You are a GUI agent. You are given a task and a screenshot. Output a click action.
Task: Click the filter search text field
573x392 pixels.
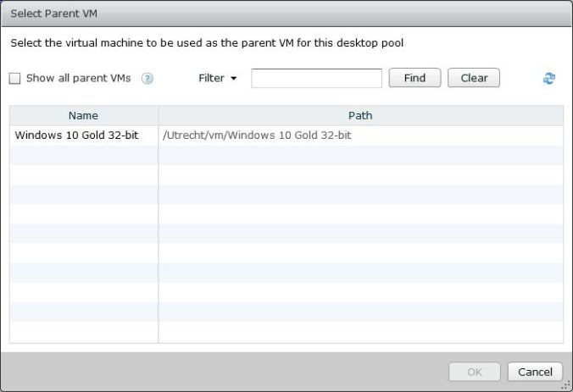(x=316, y=78)
